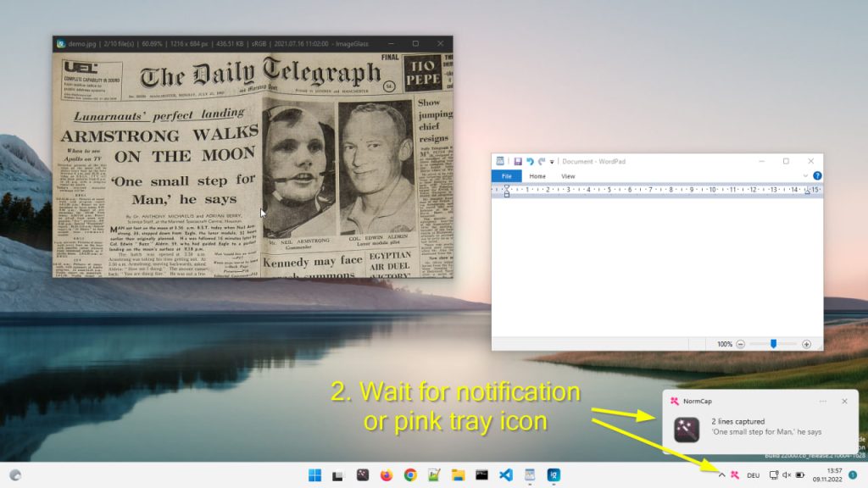This screenshot has width=868, height=488.
Task: Open the clock showing 13:57 09.11.2022
Action: pos(827,474)
